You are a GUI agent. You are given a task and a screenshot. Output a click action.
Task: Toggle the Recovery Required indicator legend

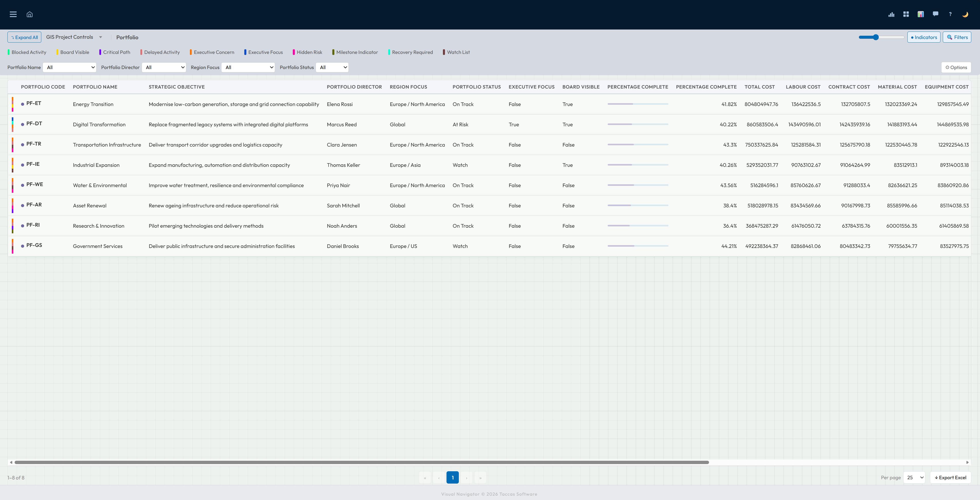[411, 52]
